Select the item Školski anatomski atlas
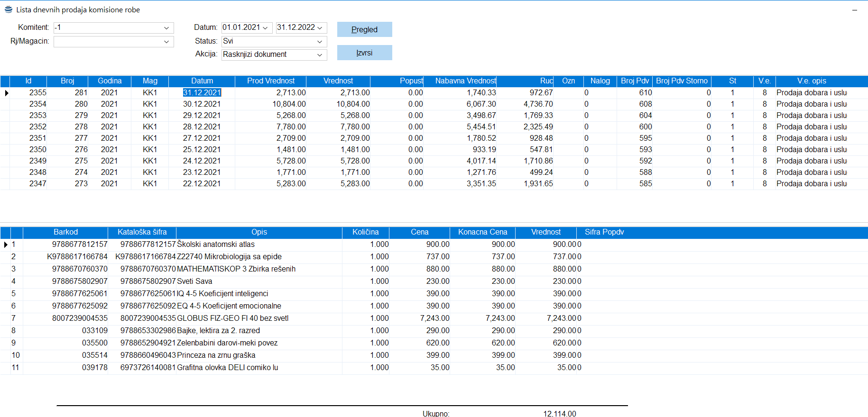 (216, 245)
